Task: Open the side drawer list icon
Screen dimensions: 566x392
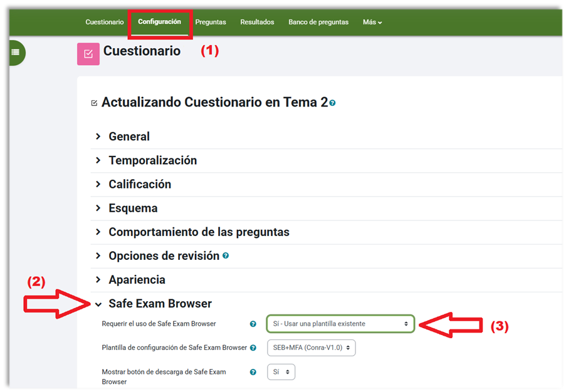Action: [14, 53]
